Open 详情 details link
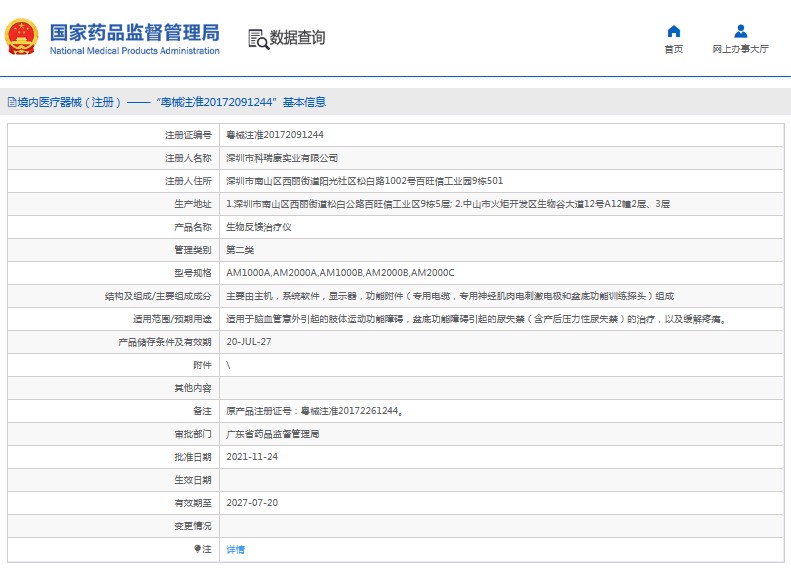Viewport: 791px width, 568px height. [235, 549]
